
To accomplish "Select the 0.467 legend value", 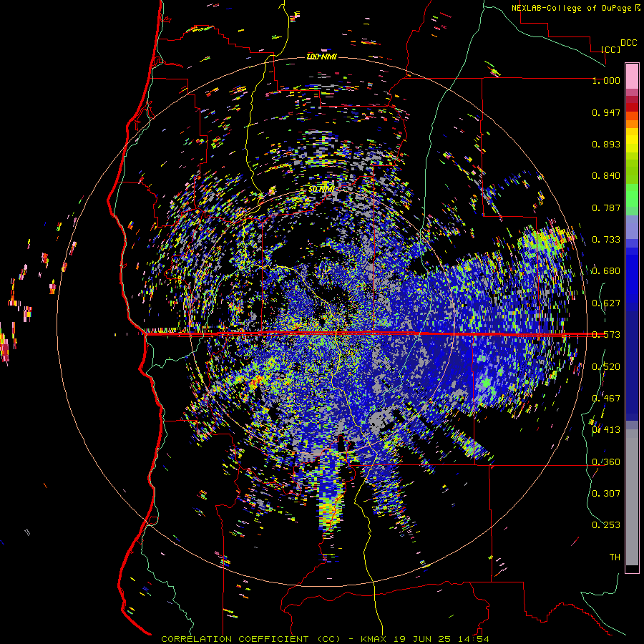I will coord(606,399).
